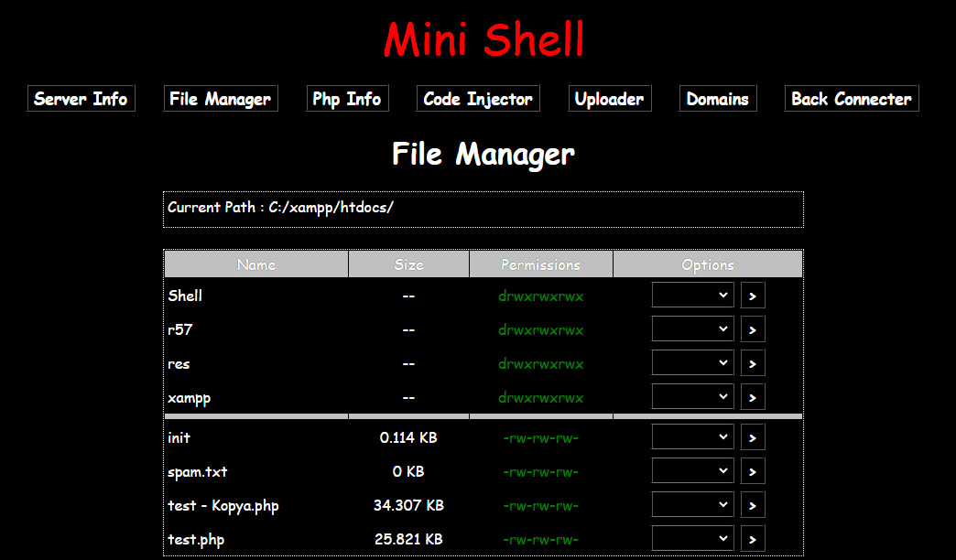Launch the Uploader tool
This screenshot has width=956, height=560.
click(x=609, y=98)
